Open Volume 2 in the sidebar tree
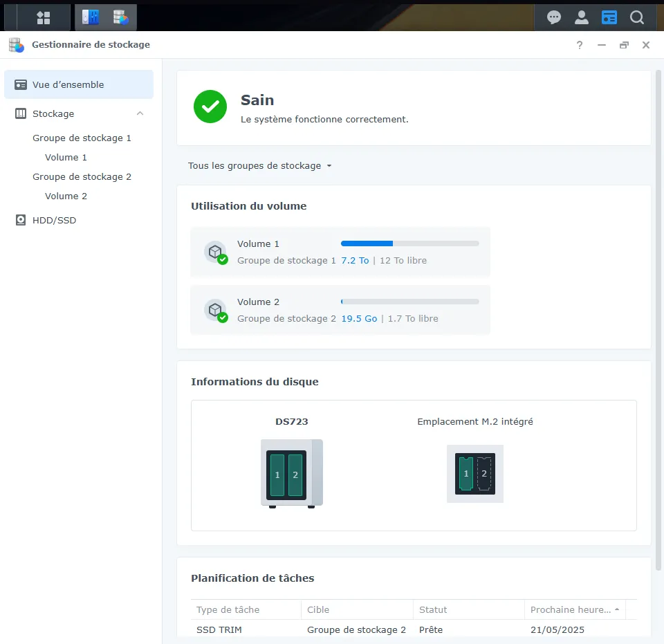This screenshot has width=664, height=644. click(66, 196)
